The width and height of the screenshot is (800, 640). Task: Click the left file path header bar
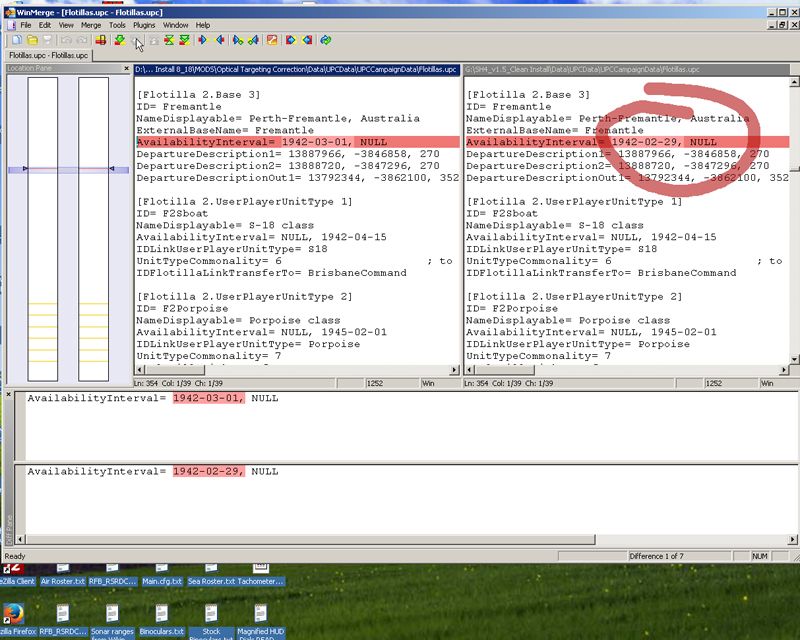point(297,69)
